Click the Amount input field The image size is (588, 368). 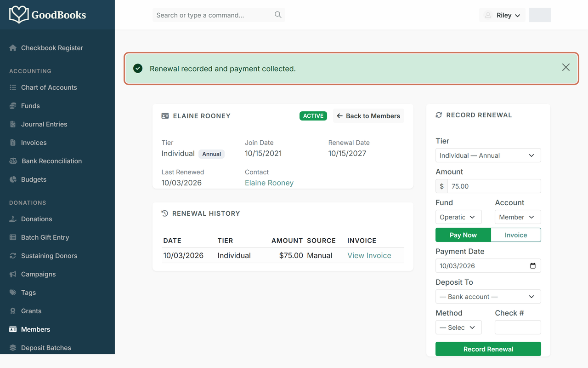494,186
